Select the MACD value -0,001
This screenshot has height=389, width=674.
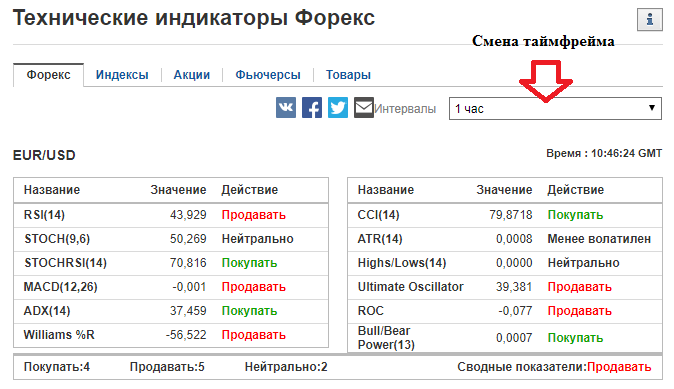point(189,287)
